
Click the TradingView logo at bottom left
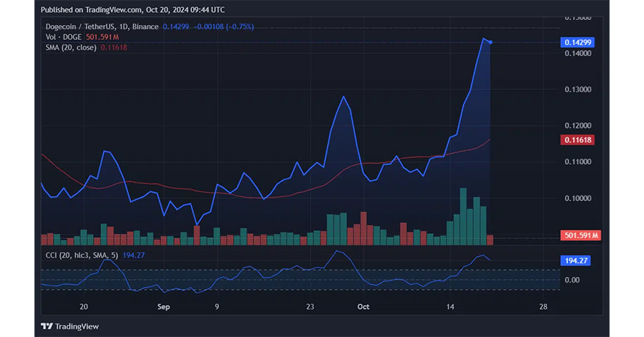[70, 326]
